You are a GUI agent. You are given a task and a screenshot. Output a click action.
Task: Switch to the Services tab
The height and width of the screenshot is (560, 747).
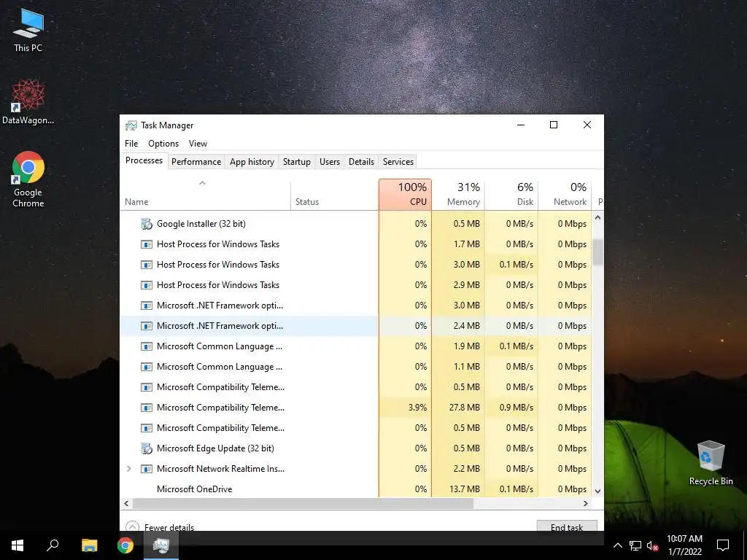[x=398, y=161]
